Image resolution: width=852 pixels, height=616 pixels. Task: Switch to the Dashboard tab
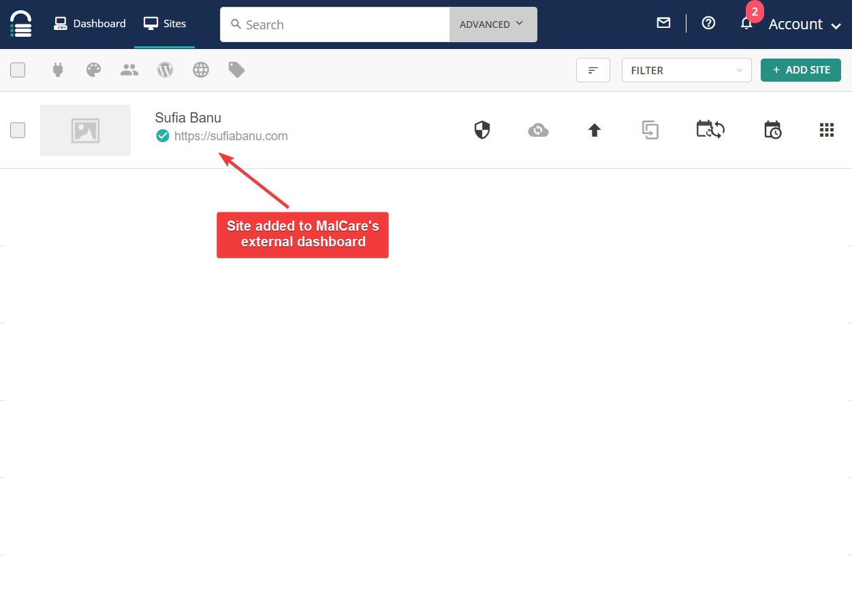tap(89, 22)
